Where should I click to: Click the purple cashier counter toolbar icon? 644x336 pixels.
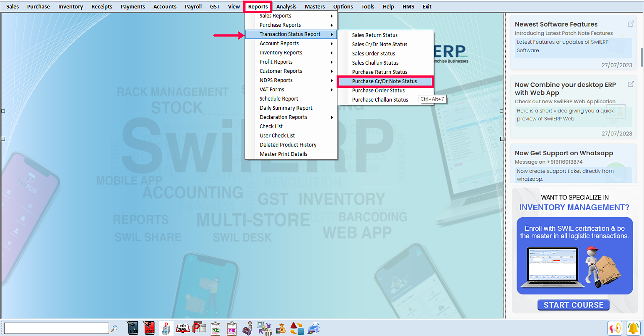pos(248,328)
